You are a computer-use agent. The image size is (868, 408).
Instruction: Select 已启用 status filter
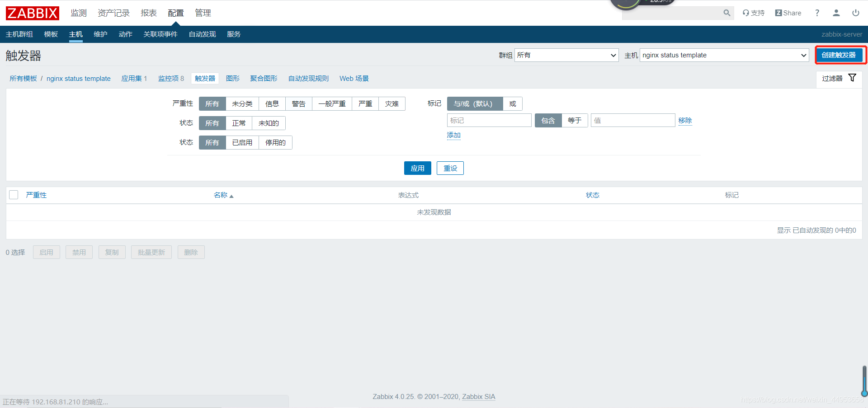tap(242, 143)
